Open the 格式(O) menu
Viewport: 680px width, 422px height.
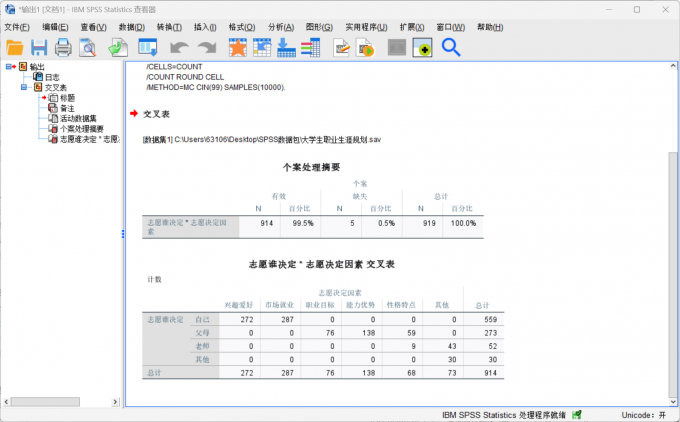tap(242, 27)
